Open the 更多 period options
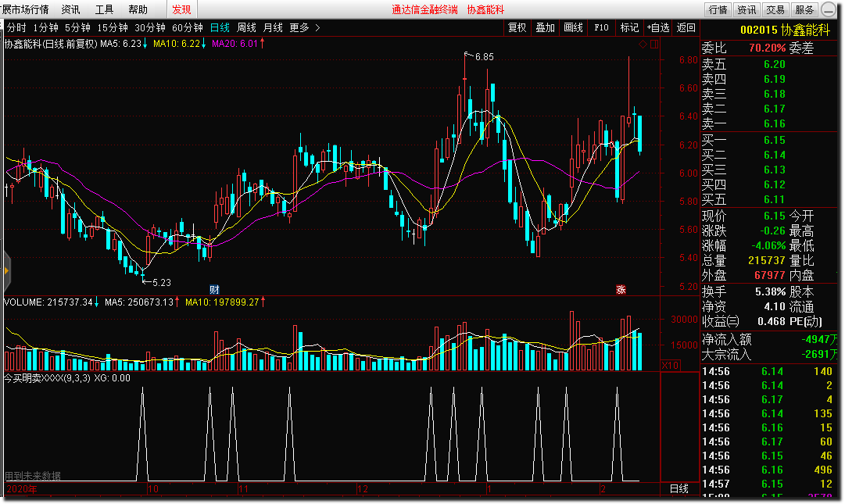Viewport: 845px width, 504px height. (x=299, y=27)
